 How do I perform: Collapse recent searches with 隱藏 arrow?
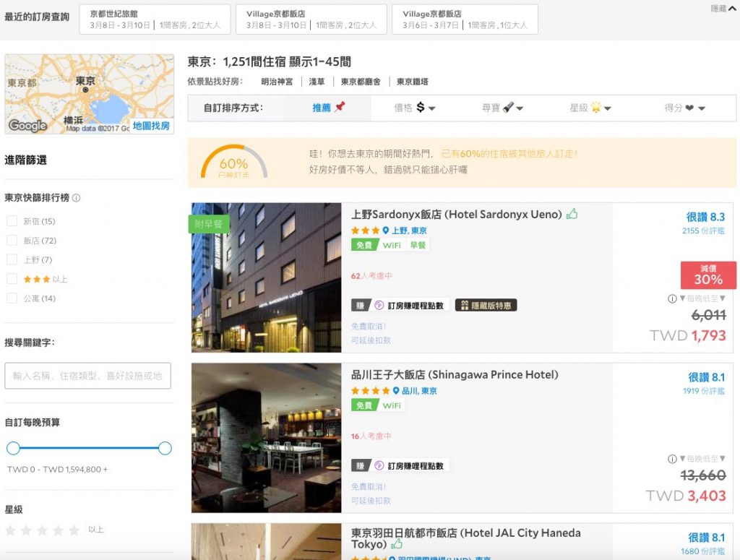(x=723, y=9)
